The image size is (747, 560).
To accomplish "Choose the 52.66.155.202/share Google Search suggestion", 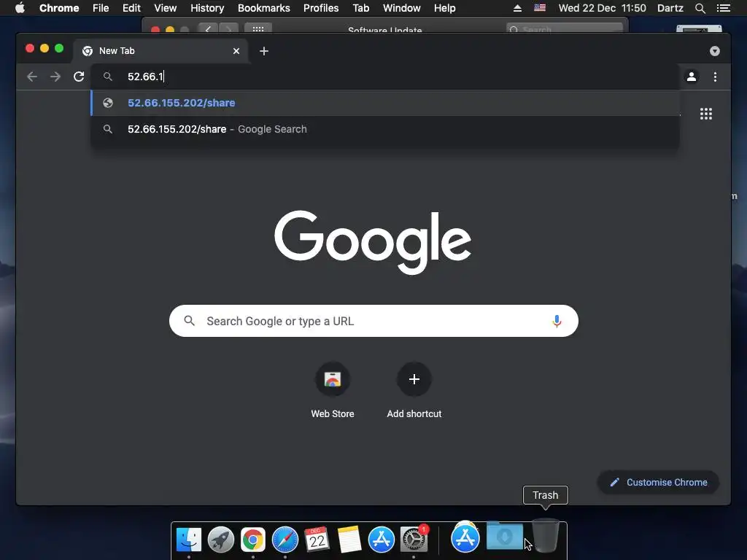I will pyautogui.click(x=385, y=129).
